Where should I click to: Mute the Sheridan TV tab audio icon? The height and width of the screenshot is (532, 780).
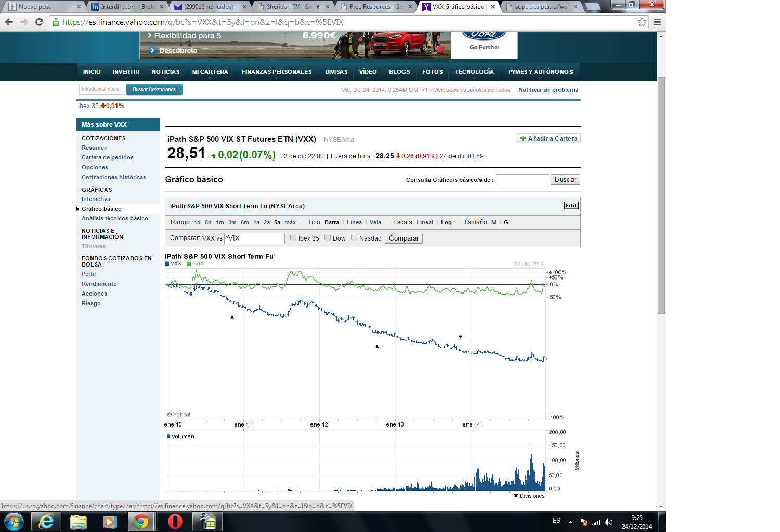pyautogui.click(x=319, y=7)
